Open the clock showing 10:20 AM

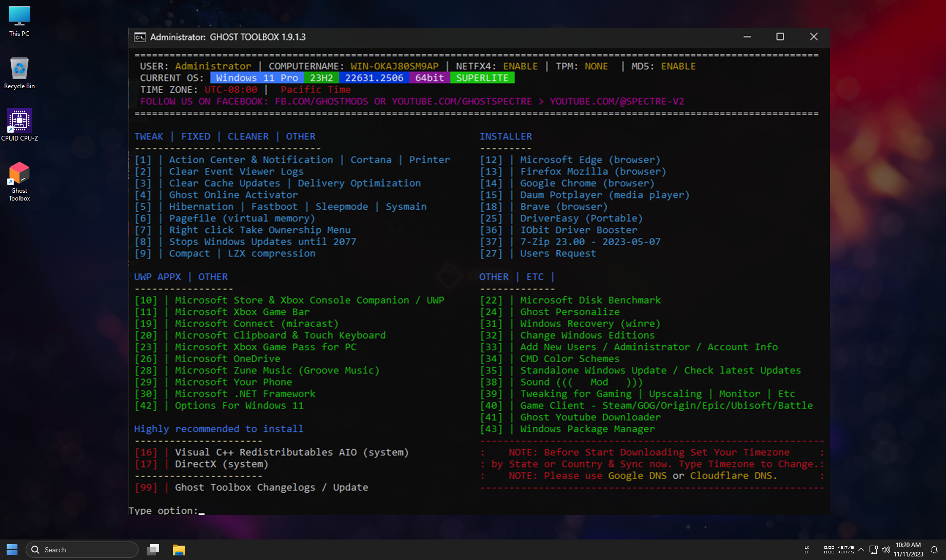coord(908,549)
